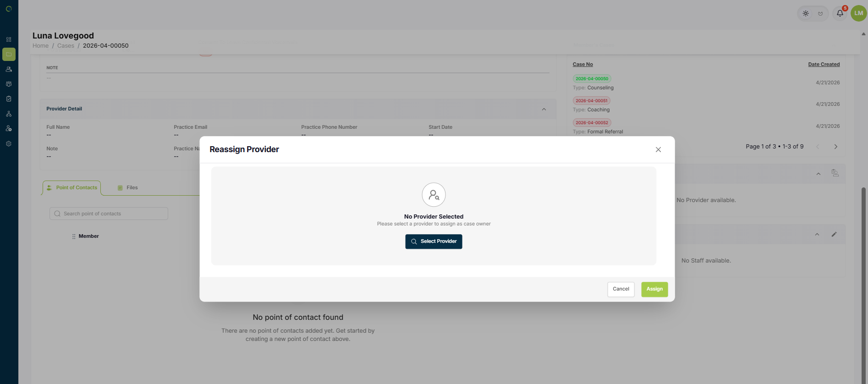Click the 'Type: Coaching' text

591,110
